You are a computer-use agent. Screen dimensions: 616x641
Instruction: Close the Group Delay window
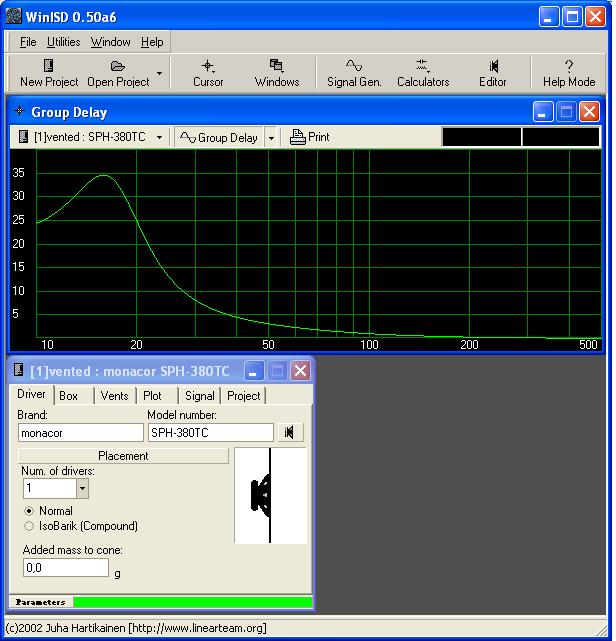tap(589, 112)
